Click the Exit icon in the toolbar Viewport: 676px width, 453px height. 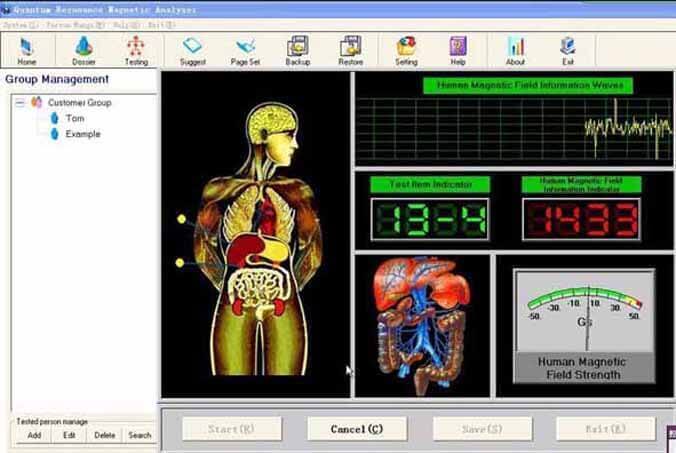(568, 50)
